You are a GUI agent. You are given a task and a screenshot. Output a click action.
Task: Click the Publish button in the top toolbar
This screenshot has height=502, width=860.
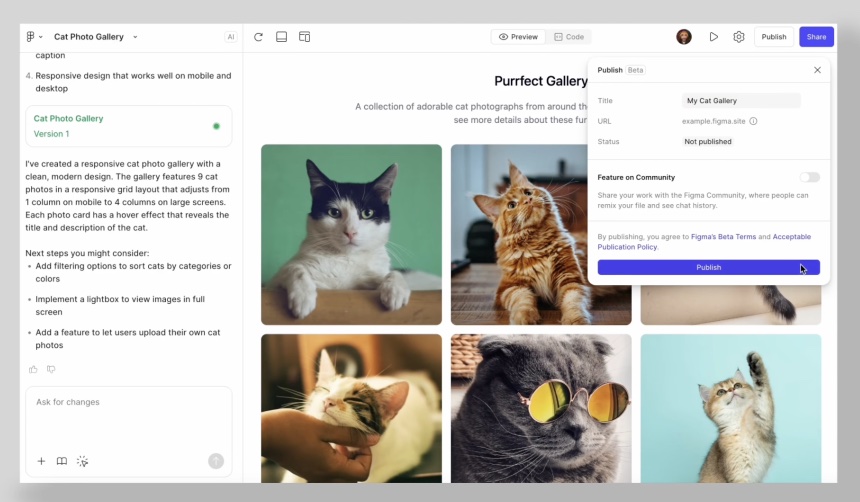coord(774,37)
